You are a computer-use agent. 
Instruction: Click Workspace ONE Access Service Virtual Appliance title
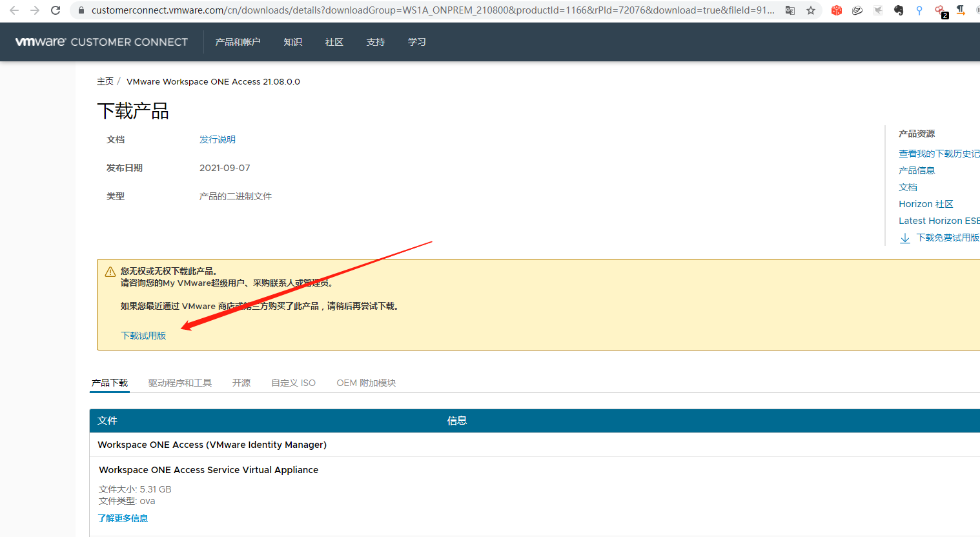click(x=209, y=470)
